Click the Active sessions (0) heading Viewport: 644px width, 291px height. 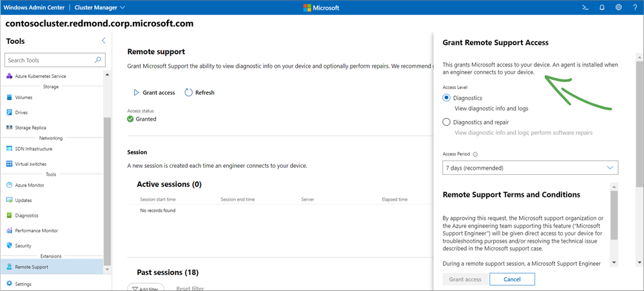click(x=169, y=184)
